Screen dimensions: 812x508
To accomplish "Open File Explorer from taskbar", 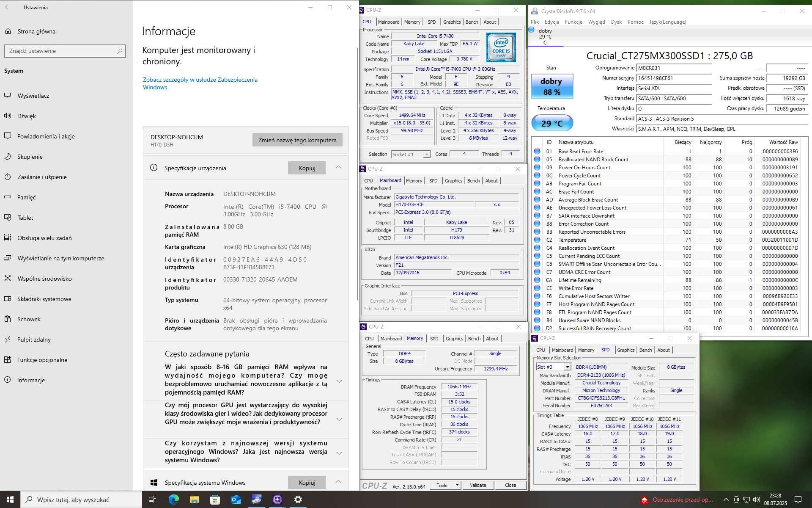I will (x=194, y=500).
